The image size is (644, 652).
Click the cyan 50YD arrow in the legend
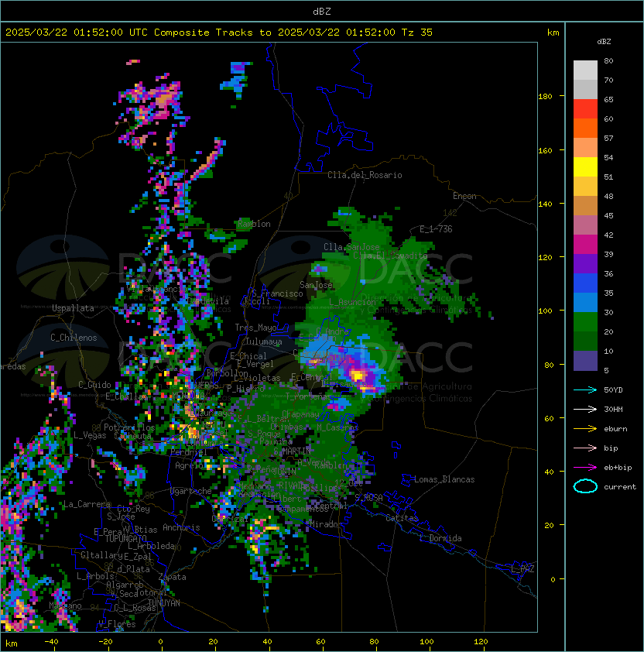pyautogui.click(x=585, y=390)
